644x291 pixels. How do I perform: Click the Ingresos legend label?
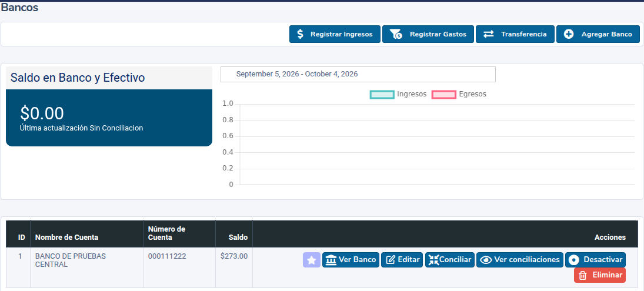(412, 94)
